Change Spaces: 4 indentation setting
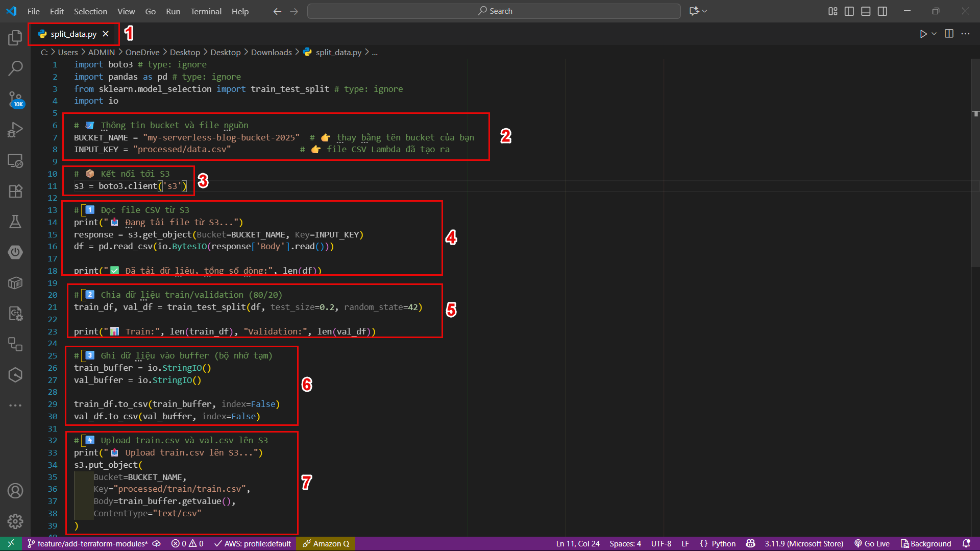Viewport: 980px width, 551px height. 625,543
